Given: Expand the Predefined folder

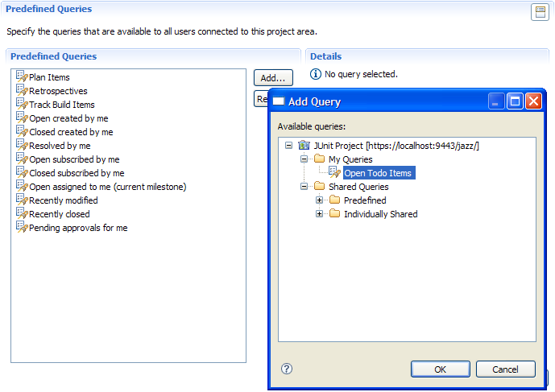Looking at the screenshot, I should coord(319,200).
